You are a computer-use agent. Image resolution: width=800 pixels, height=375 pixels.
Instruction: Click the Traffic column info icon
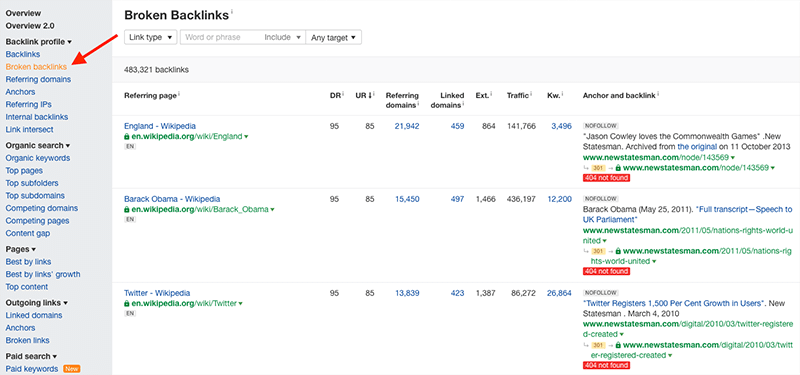click(531, 94)
